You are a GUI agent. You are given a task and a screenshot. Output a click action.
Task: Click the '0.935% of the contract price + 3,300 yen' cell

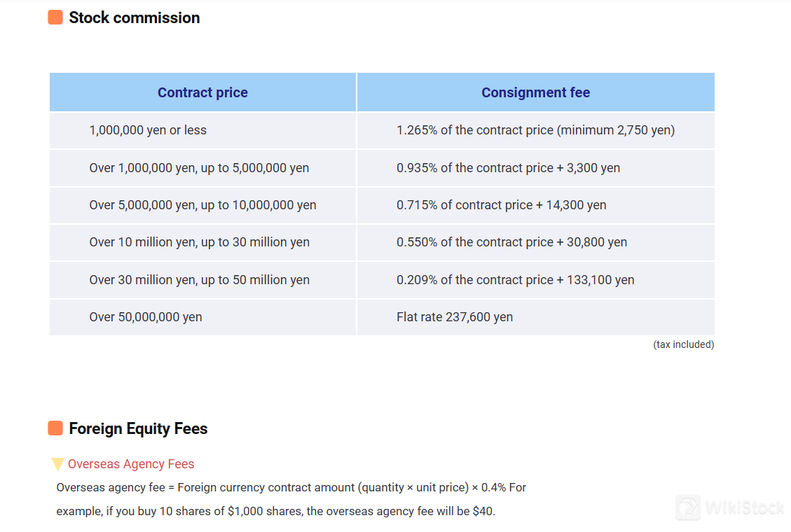coord(536,168)
